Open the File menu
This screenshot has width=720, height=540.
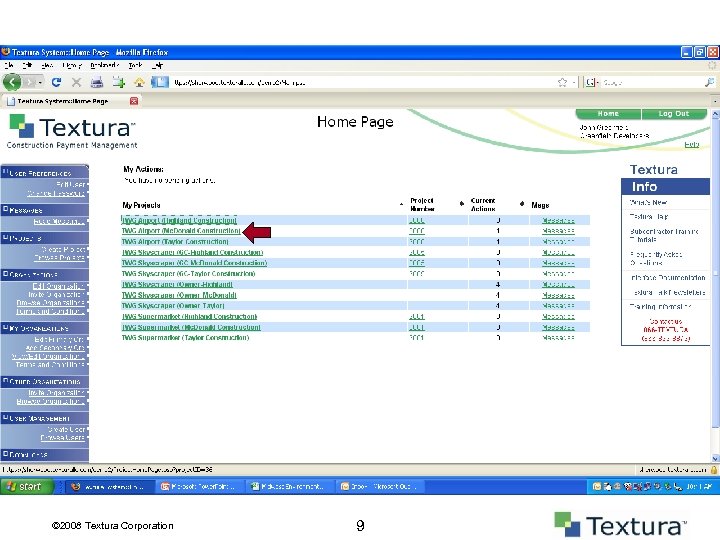9,65
